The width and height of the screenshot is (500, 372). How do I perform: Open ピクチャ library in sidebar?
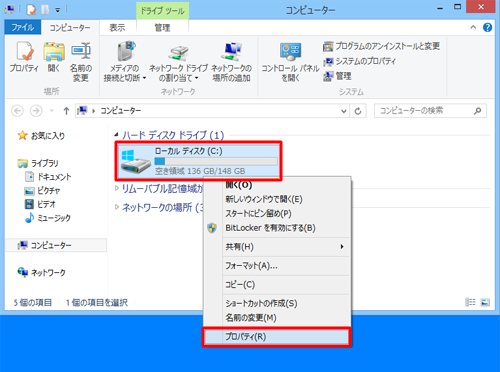42,191
